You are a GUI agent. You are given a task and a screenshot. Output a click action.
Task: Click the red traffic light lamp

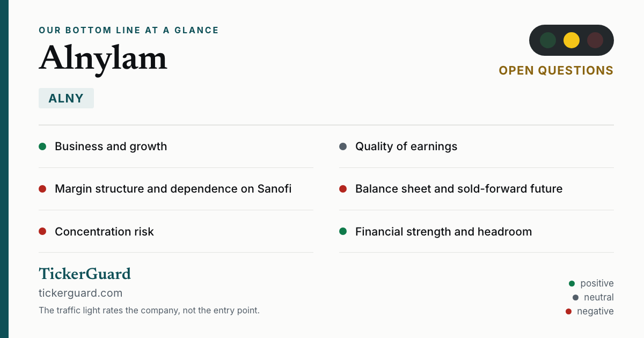595,40
